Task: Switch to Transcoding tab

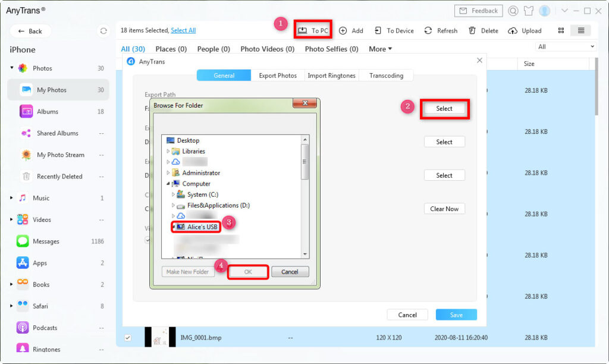Action: tap(386, 76)
